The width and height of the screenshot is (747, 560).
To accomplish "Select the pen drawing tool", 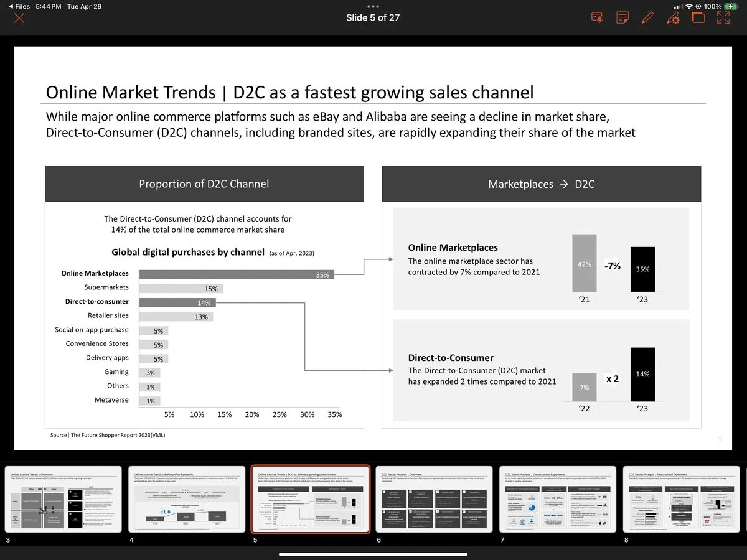I will [x=647, y=18].
